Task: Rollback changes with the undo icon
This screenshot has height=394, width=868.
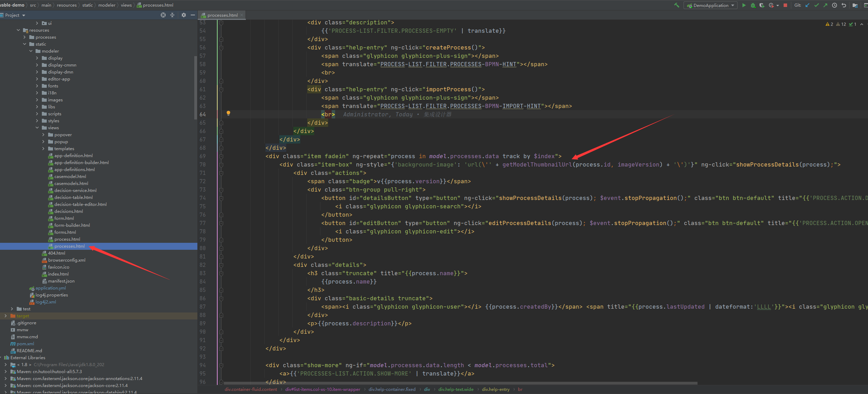Action: (x=844, y=5)
